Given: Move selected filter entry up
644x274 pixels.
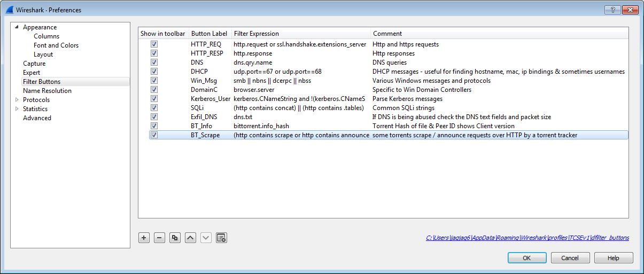Looking at the screenshot, I should pos(190,238).
